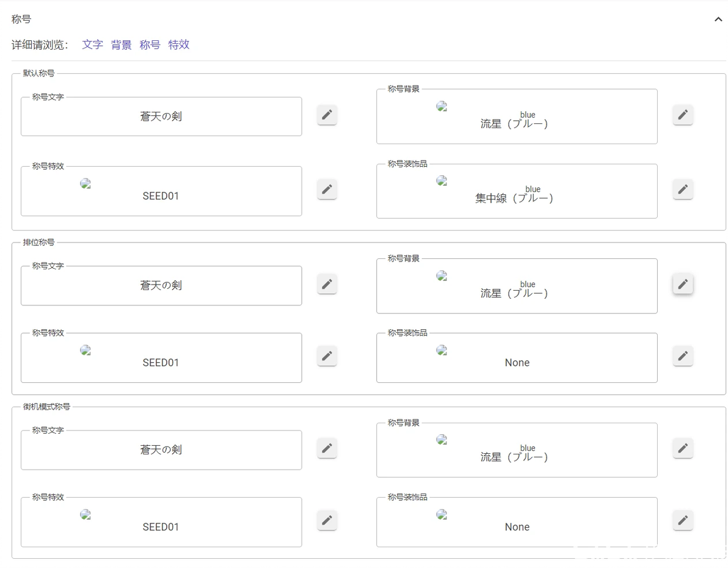Edit the ranked title effect
This screenshot has height=568, width=728.
(x=327, y=355)
